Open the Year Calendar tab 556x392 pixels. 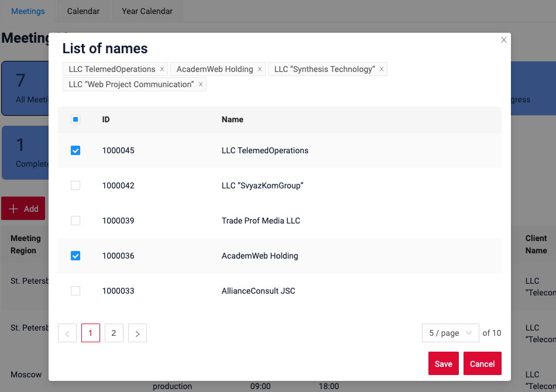pos(147,11)
